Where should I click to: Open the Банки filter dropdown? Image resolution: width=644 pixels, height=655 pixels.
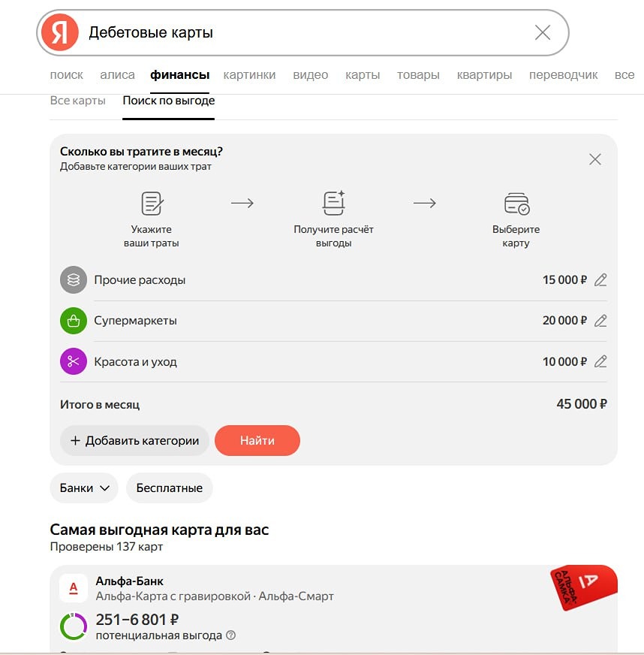(83, 487)
